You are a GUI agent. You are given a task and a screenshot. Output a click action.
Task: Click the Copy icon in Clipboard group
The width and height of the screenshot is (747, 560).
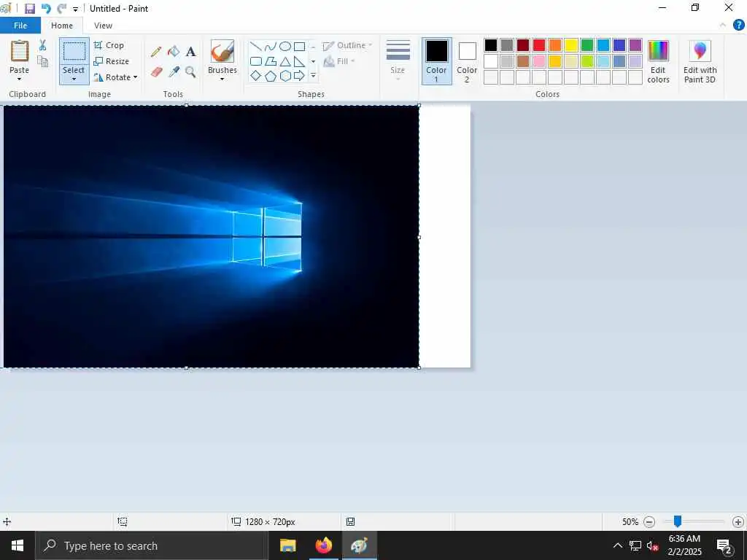[42, 61]
